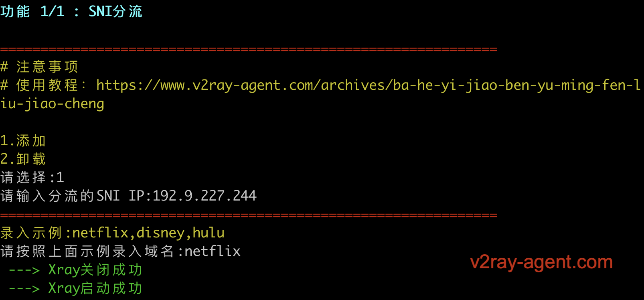Viewport: 644px width, 300px height.
Task: Click the 请输入分流的SNI IP prompt
Action: click(x=75, y=196)
